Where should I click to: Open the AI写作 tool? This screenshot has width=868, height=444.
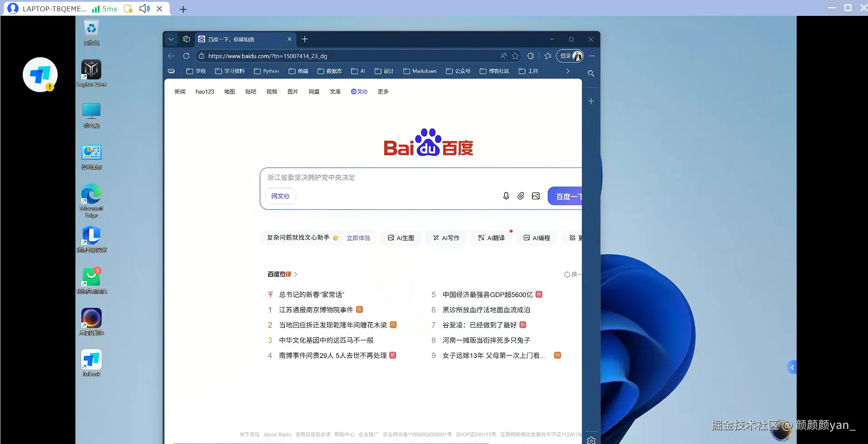point(446,238)
